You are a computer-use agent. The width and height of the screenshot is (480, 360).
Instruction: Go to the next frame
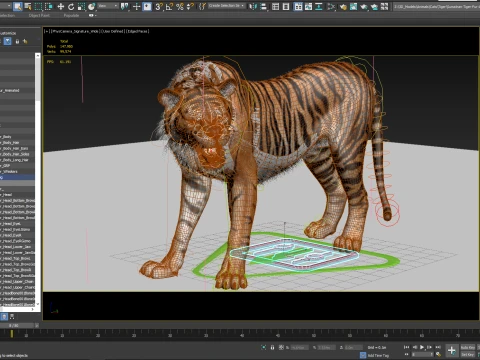[430, 347]
